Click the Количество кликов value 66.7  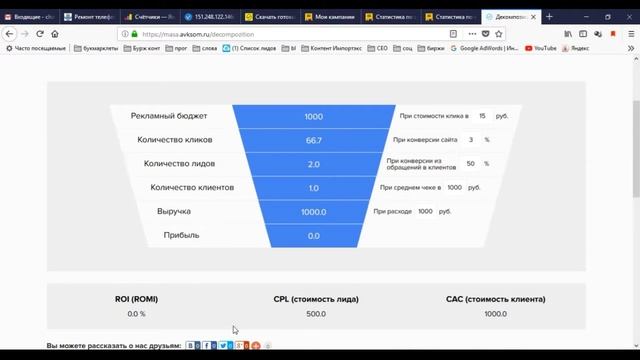[313, 140]
